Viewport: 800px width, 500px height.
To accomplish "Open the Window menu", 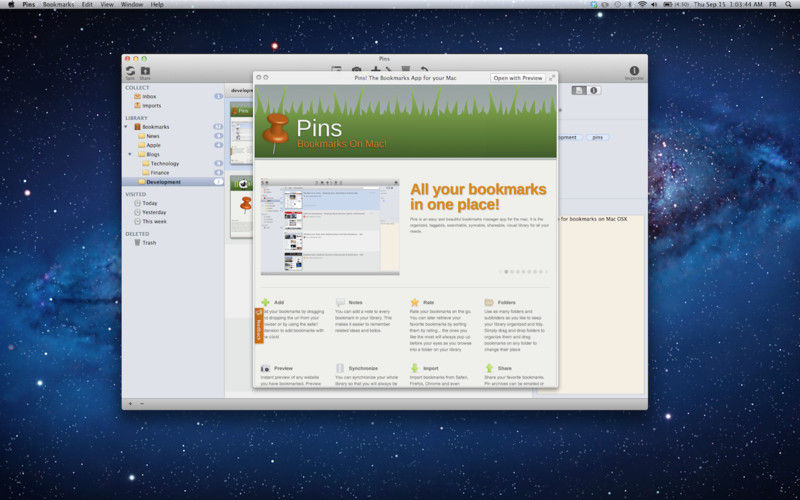I will point(132,4).
